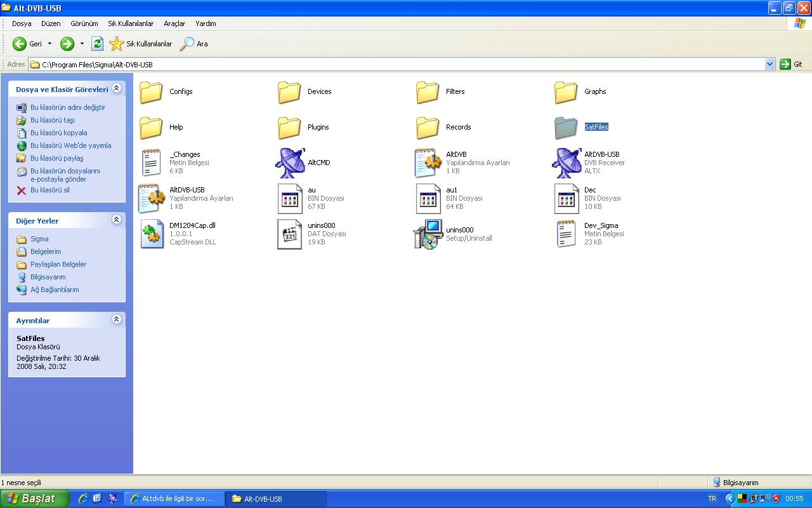
Task: Click the Ara search toolbar button
Action: pyautogui.click(x=194, y=44)
